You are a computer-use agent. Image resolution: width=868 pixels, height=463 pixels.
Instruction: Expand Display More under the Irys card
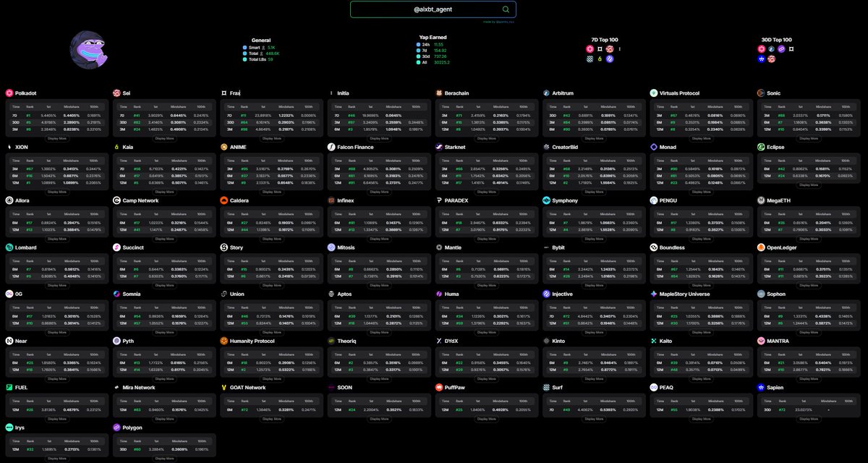point(57,459)
